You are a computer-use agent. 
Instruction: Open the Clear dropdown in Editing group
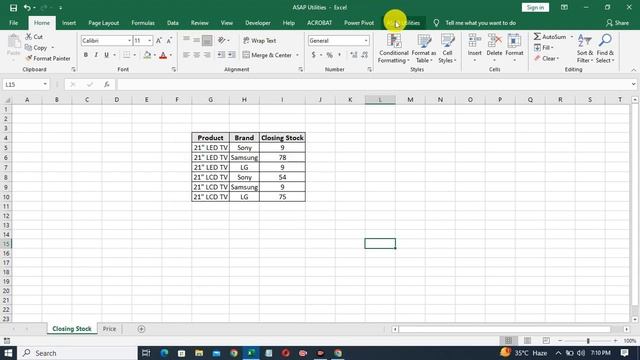(546, 59)
